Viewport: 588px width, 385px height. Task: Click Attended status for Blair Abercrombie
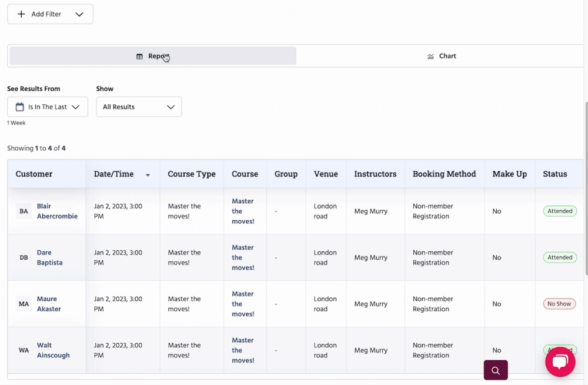click(x=560, y=211)
